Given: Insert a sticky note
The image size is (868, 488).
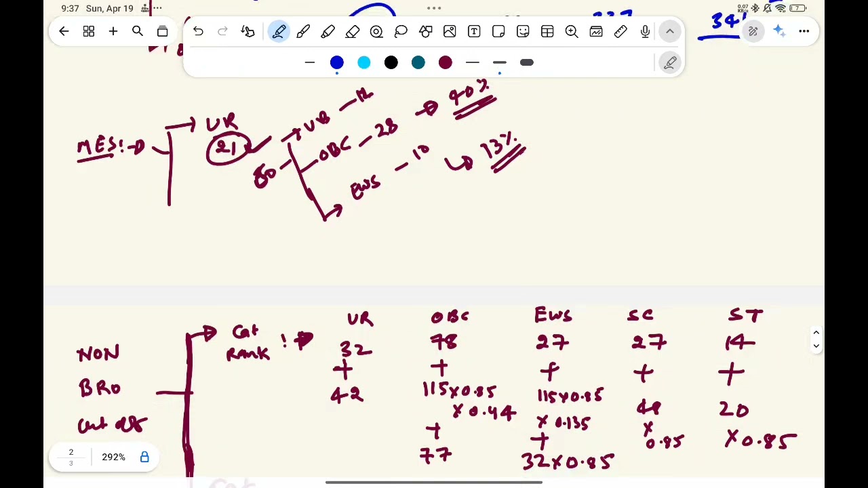Looking at the screenshot, I should tap(498, 31).
